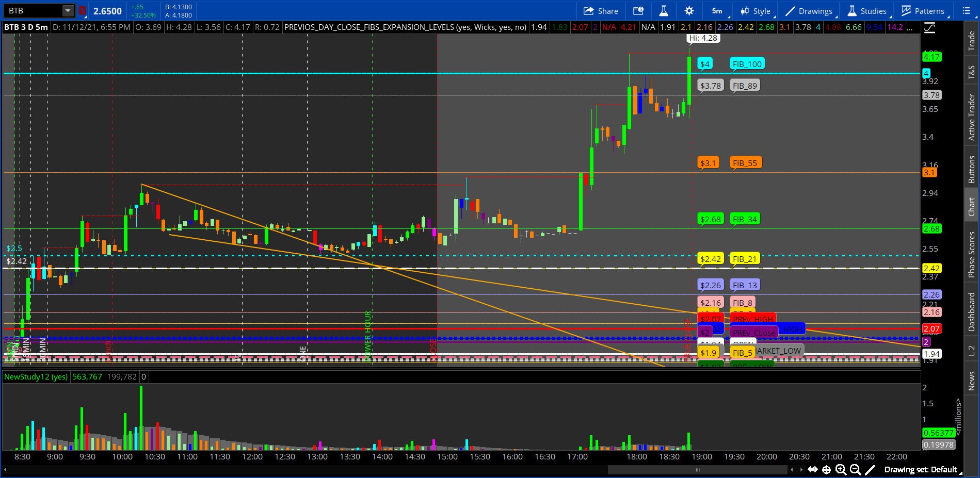This screenshot has height=478, width=980.
Task: Click the expand chart arrows icon
Action: (812, 469)
